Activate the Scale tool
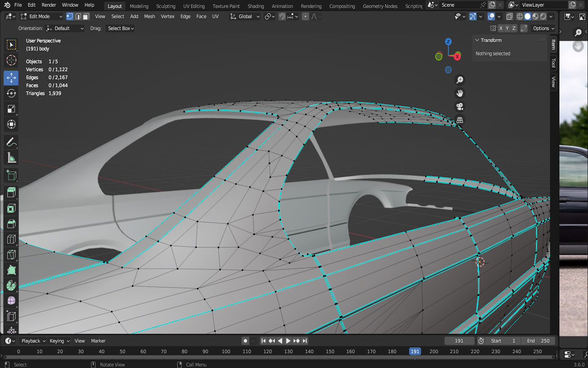The width and height of the screenshot is (588, 368). click(11, 109)
